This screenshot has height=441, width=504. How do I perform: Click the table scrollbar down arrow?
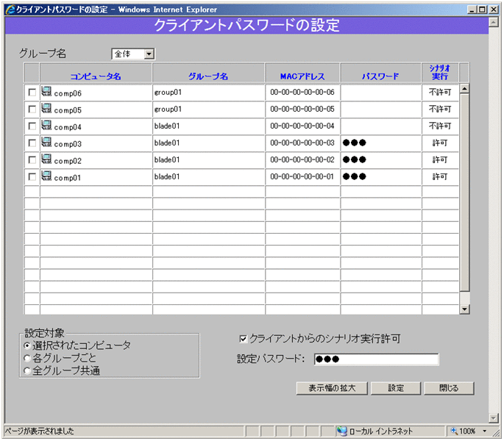[464, 309]
